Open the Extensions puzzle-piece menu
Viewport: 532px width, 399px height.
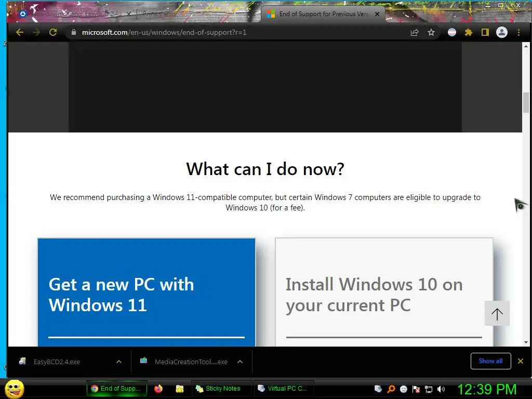click(x=469, y=33)
